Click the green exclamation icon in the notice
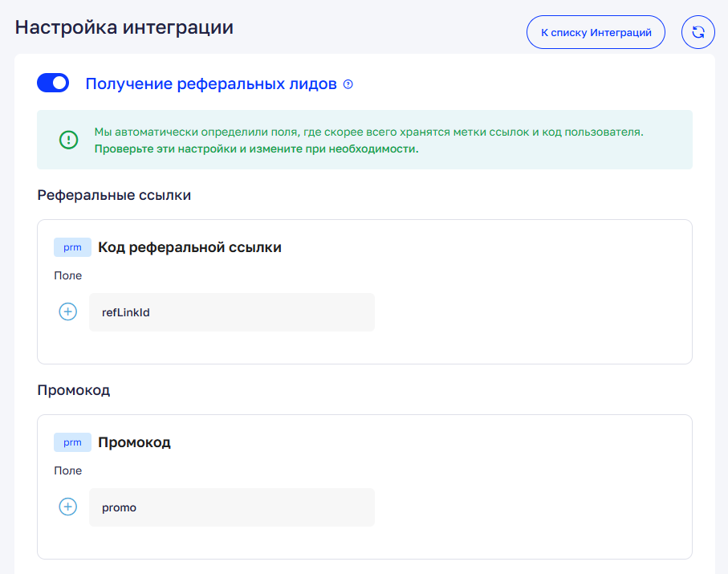 click(x=69, y=140)
